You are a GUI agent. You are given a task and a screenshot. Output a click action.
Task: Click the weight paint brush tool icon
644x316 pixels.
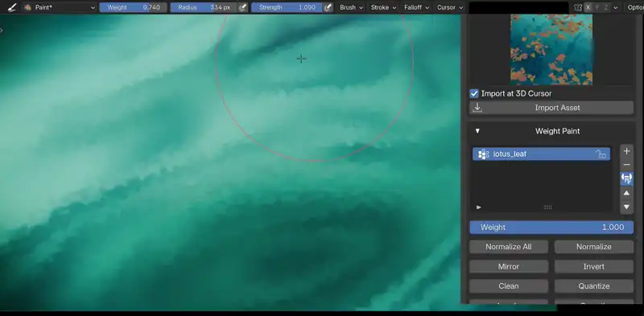click(12, 7)
